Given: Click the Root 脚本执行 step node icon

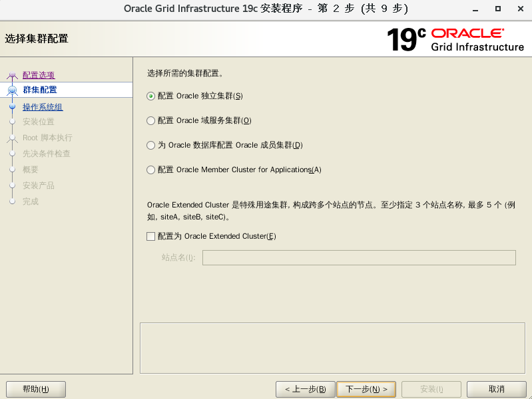Looking at the screenshot, I should coord(13,138).
